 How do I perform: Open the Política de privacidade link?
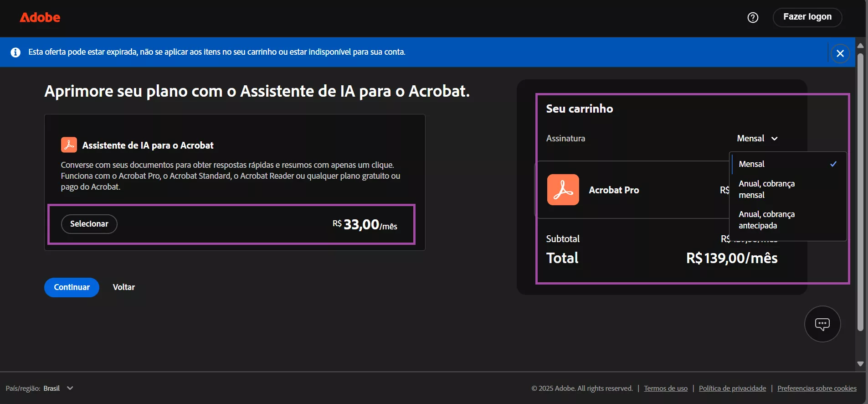pyautogui.click(x=732, y=388)
